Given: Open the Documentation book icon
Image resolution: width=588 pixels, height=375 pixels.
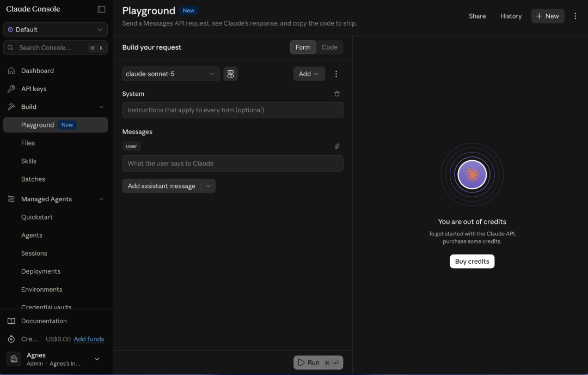Looking at the screenshot, I should (11, 321).
